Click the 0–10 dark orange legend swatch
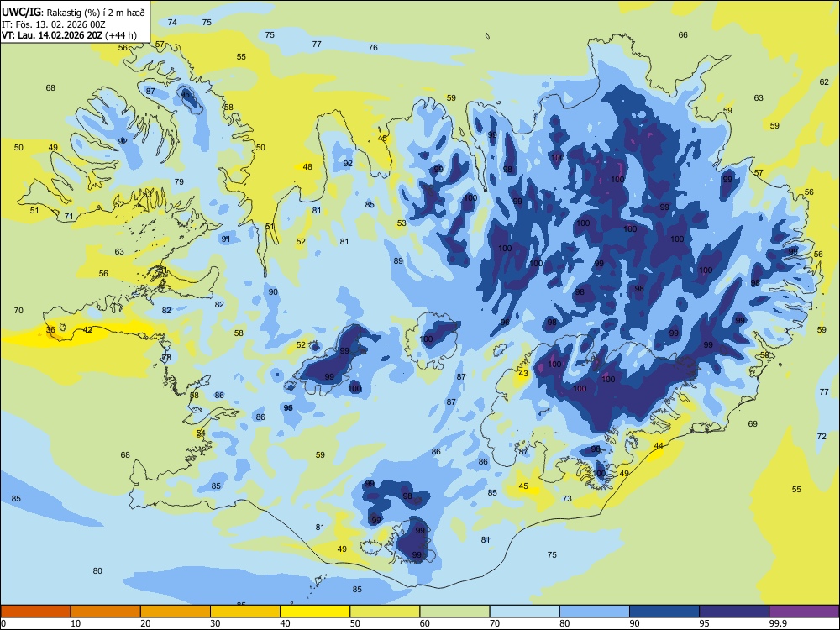 coord(35,612)
